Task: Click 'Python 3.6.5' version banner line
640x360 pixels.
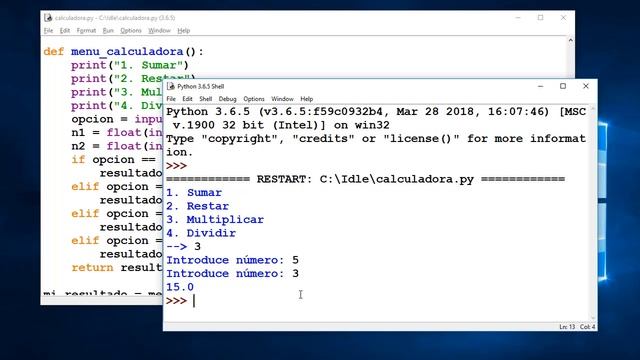Action: (376, 112)
